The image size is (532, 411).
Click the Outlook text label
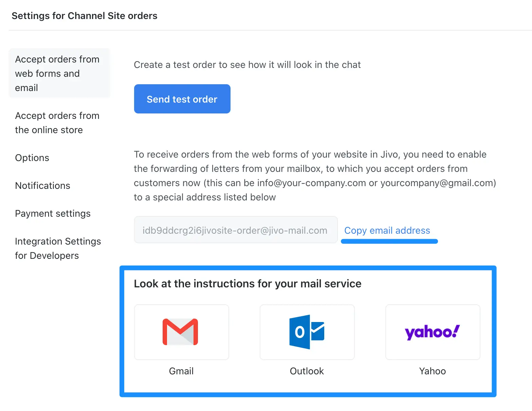(307, 371)
